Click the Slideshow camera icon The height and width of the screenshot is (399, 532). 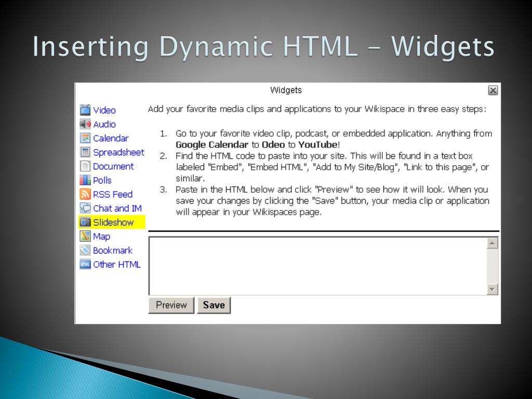coord(85,222)
